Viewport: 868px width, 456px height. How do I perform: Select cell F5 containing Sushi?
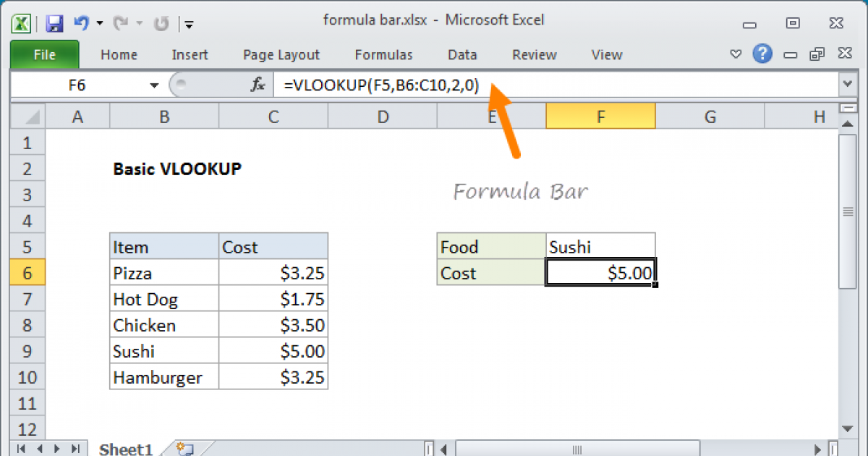click(600, 247)
